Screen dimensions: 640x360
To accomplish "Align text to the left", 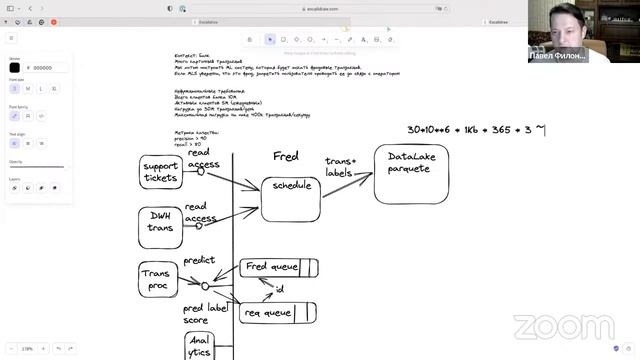I will [14, 143].
